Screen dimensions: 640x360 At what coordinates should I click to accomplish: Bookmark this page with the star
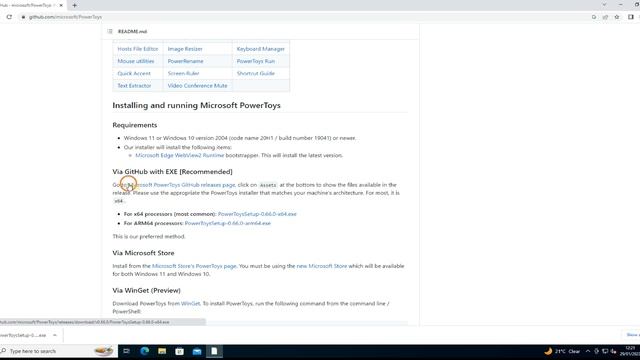pyautogui.click(x=617, y=17)
